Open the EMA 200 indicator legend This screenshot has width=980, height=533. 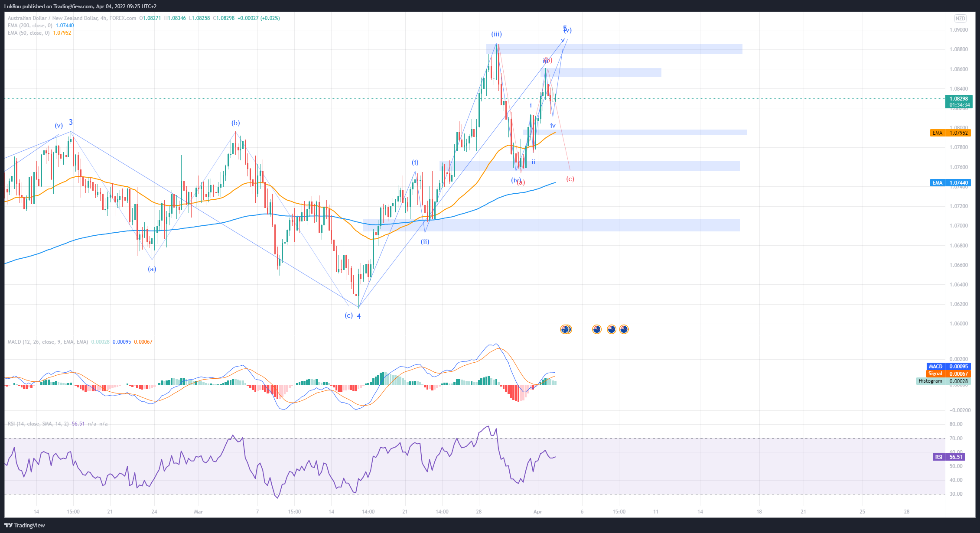[x=29, y=26]
